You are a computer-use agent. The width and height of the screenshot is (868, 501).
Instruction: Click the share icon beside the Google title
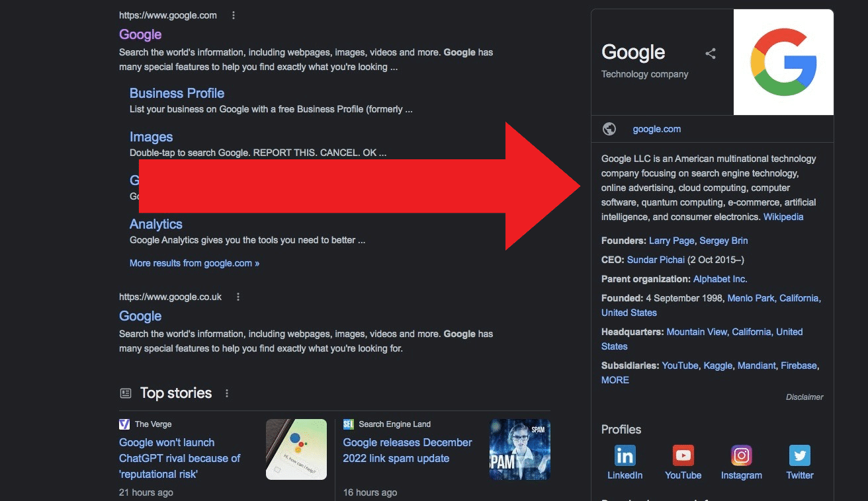point(711,54)
